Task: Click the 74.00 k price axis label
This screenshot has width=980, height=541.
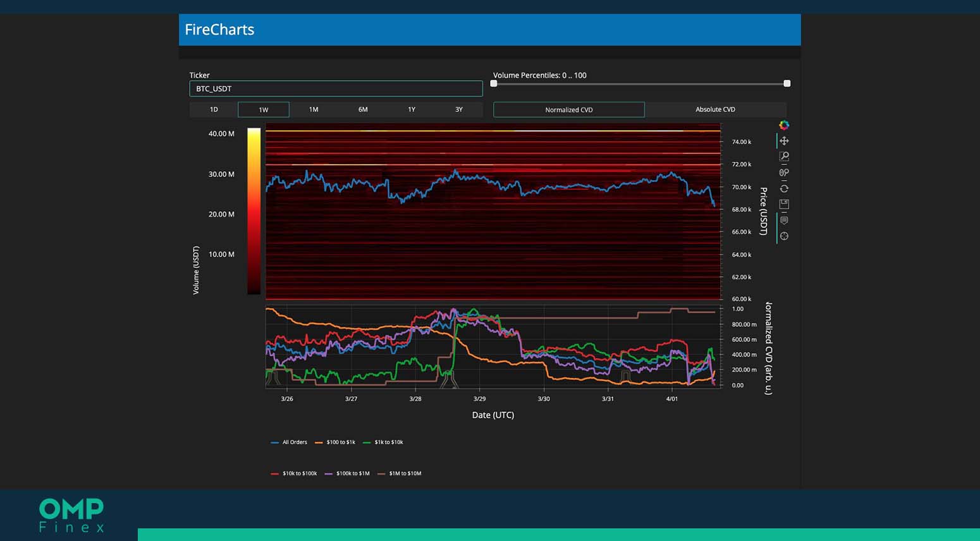Action: [x=742, y=142]
